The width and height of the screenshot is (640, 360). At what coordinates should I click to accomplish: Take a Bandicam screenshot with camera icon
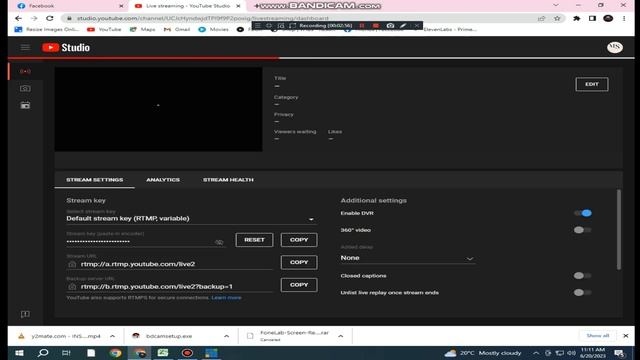point(390,25)
